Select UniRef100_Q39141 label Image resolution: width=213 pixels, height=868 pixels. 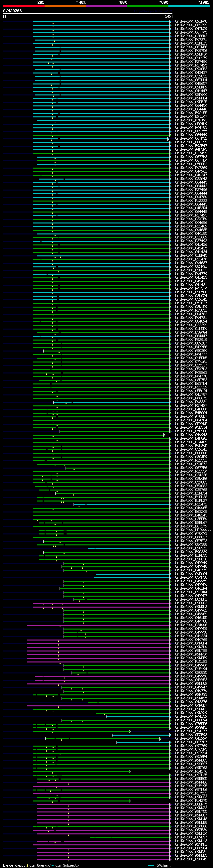pos(191,449)
